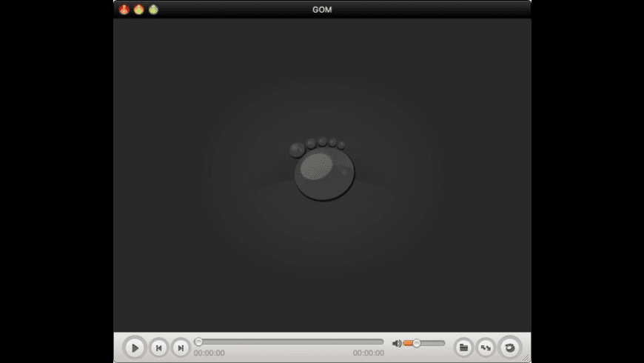Zoom the GOM window with the green button

[153, 10]
